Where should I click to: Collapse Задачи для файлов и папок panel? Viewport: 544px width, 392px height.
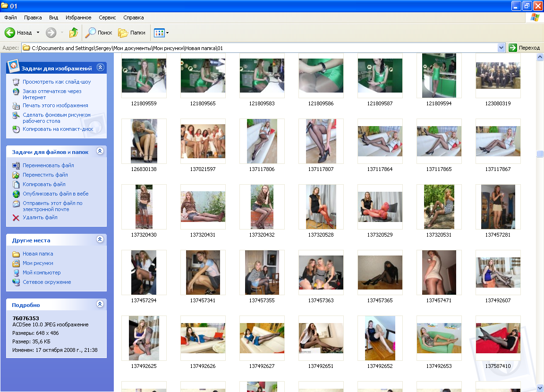100,151
